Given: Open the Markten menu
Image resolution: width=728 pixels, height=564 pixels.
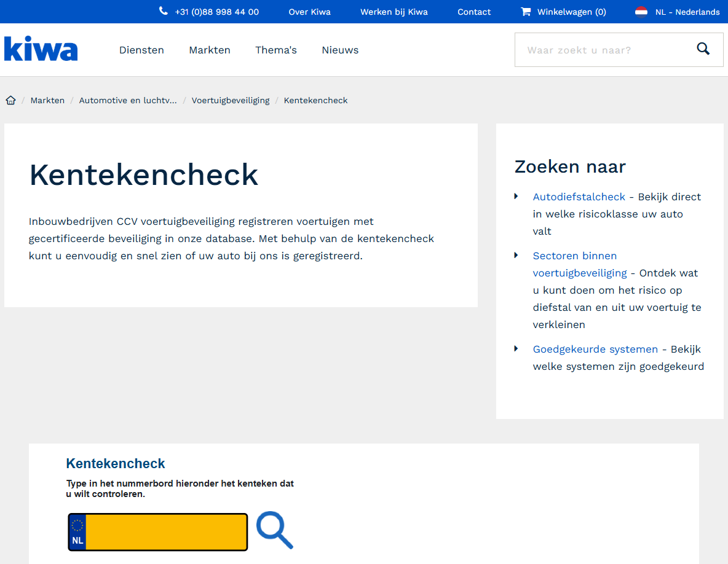Looking at the screenshot, I should point(210,50).
